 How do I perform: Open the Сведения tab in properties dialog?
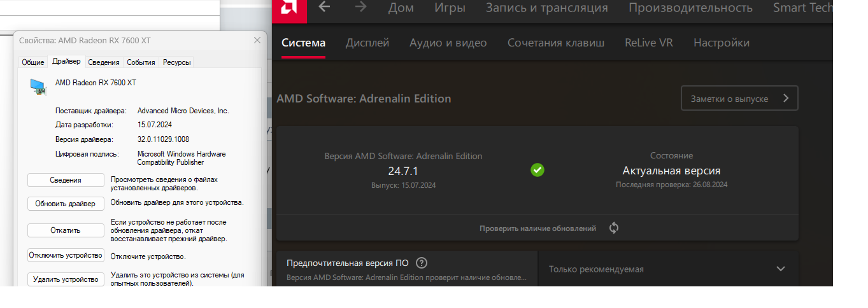coord(104,62)
